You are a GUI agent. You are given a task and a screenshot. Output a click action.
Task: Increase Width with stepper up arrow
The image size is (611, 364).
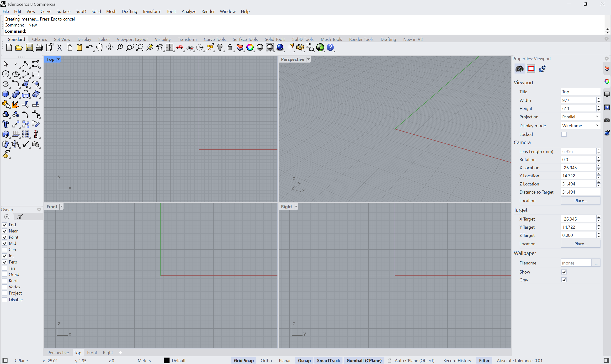click(599, 99)
